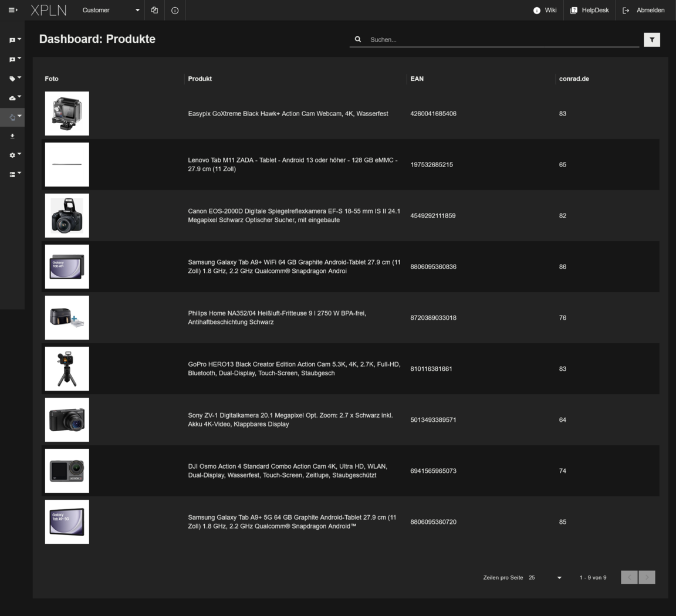Viewport: 676px width, 616px height.
Task: Click the conrad.de score 86
Action: tap(563, 267)
